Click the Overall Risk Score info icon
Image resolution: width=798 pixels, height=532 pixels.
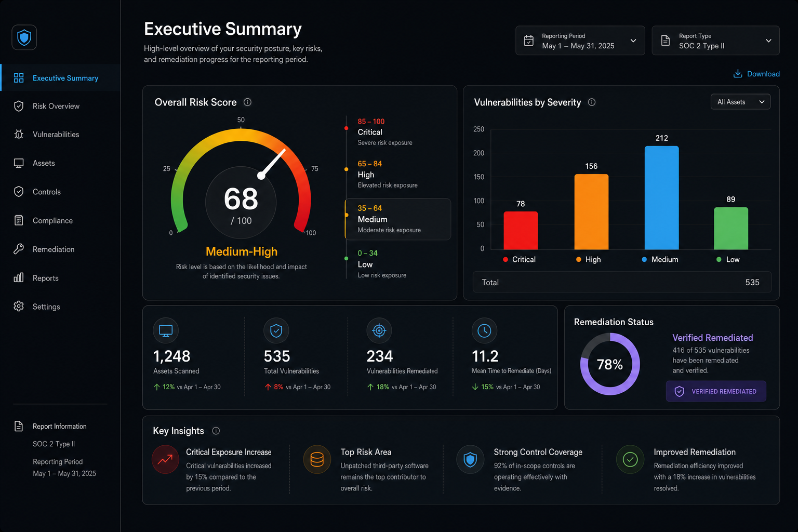tap(248, 102)
